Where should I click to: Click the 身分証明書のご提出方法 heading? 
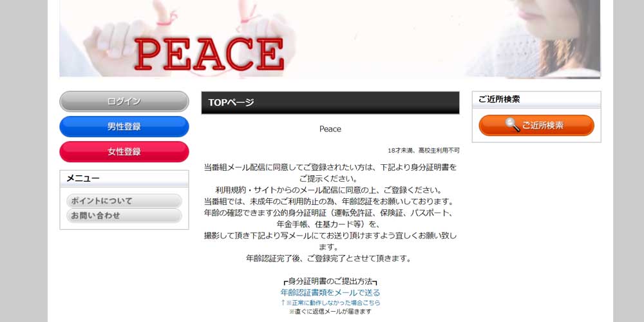330,281
